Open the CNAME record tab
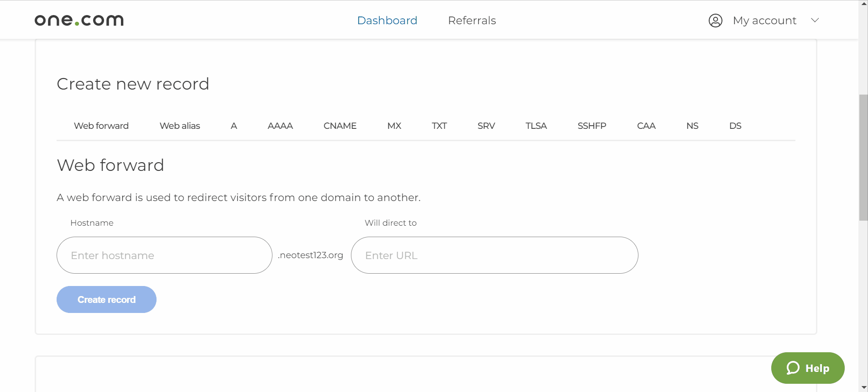868x392 pixels. pyautogui.click(x=340, y=126)
